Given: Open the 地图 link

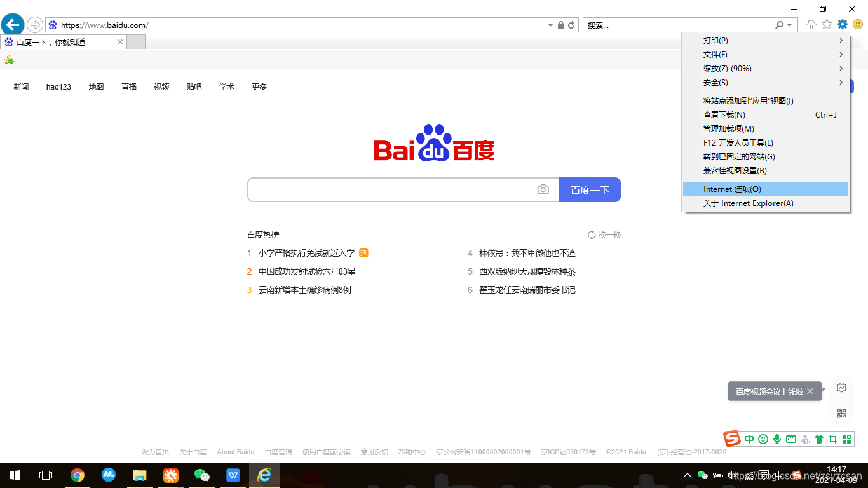Looking at the screenshot, I should (x=96, y=87).
